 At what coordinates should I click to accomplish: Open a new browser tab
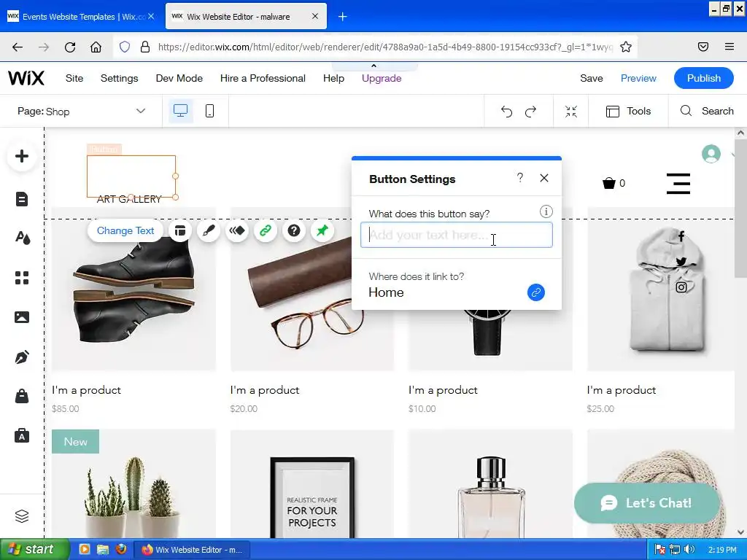coord(343,17)
